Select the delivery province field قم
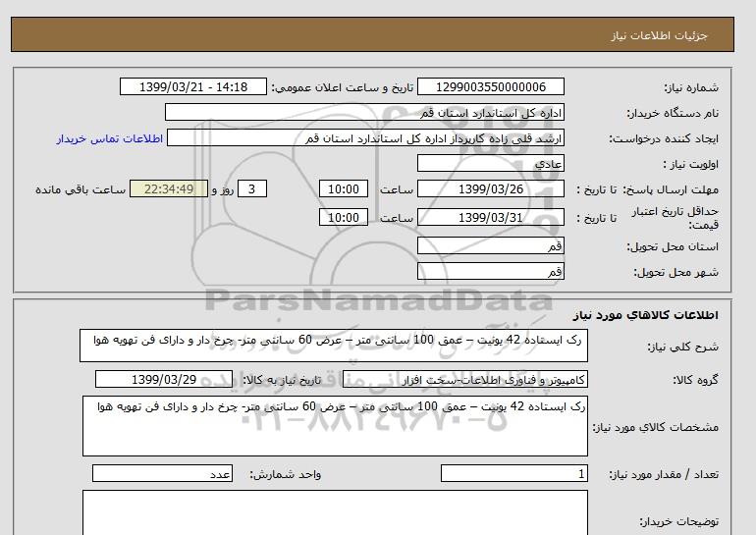Image resolution: width=756 pixels, height=535 pixels. (490, 245)
